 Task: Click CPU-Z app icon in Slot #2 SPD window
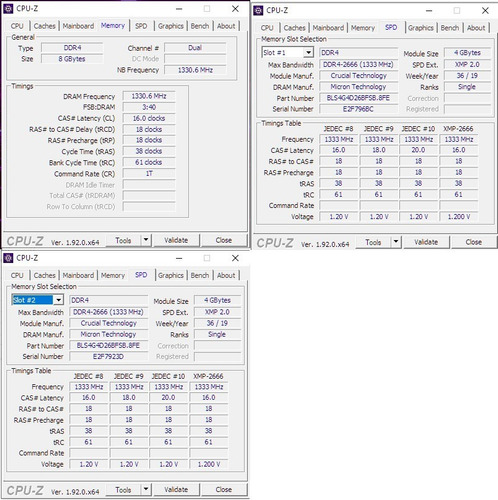(x=8, y=258)
